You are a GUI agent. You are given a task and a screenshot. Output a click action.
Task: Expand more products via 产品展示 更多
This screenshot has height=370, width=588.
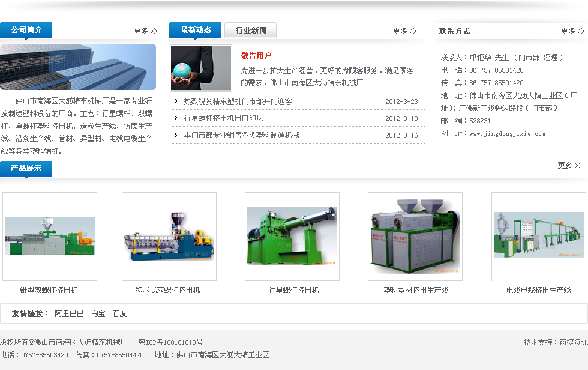coord(569,166)
